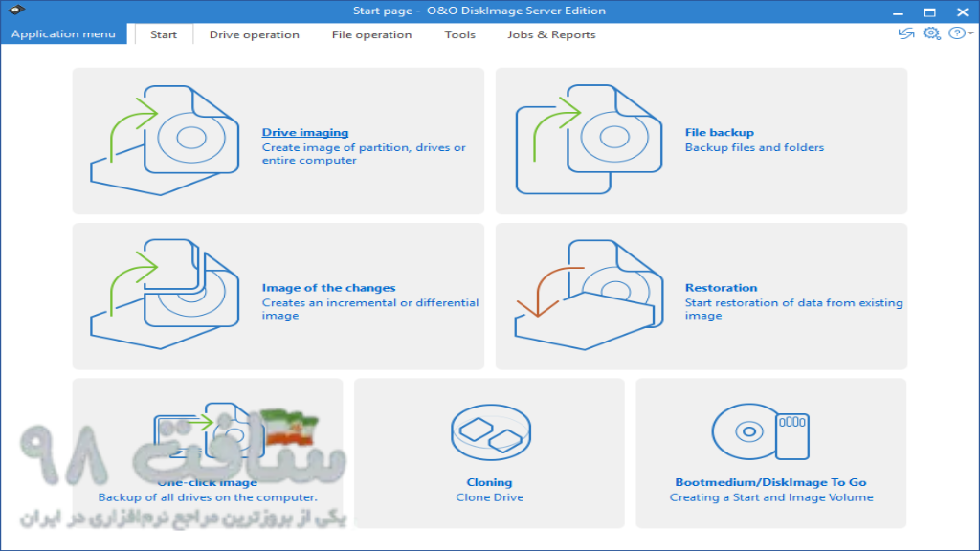Viewport: 980px width, 551px height.
Task: Click the Bootmedium disc and USB icon
Action: pos(761,431)
